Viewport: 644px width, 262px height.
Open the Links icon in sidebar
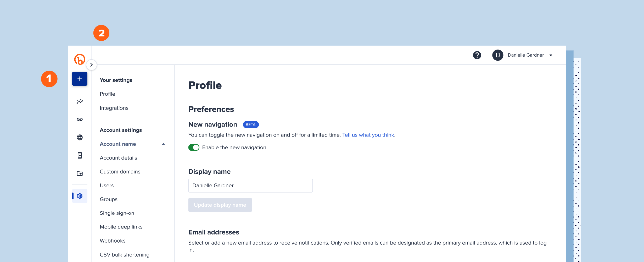coord(80,119)
